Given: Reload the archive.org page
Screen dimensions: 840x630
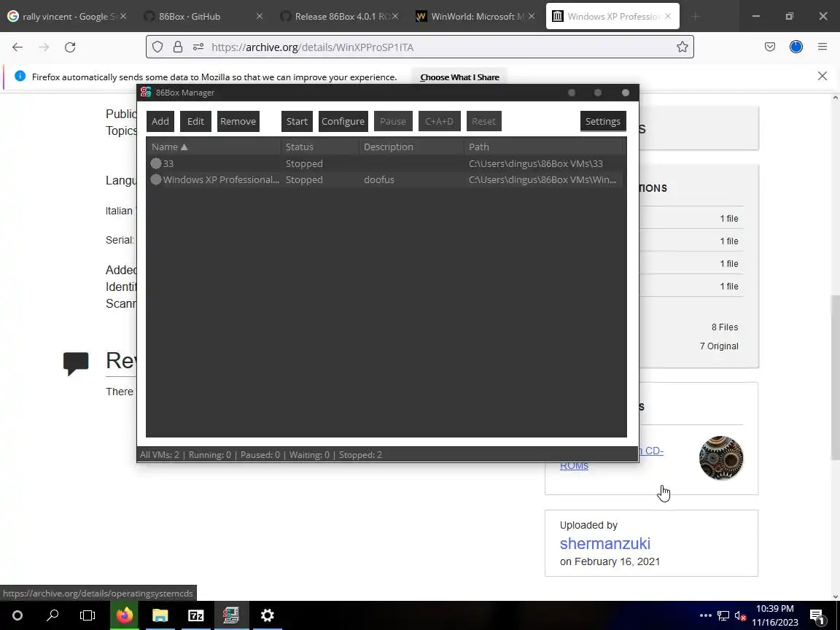Looking at the screenshot, I should [x=70, y=47].
